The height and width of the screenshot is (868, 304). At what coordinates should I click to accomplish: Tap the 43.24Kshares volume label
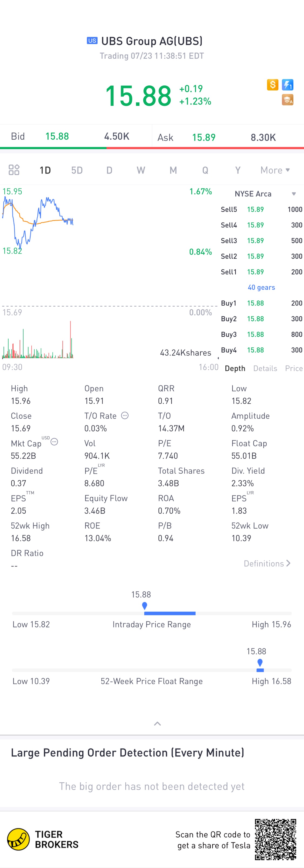[185, 353]
